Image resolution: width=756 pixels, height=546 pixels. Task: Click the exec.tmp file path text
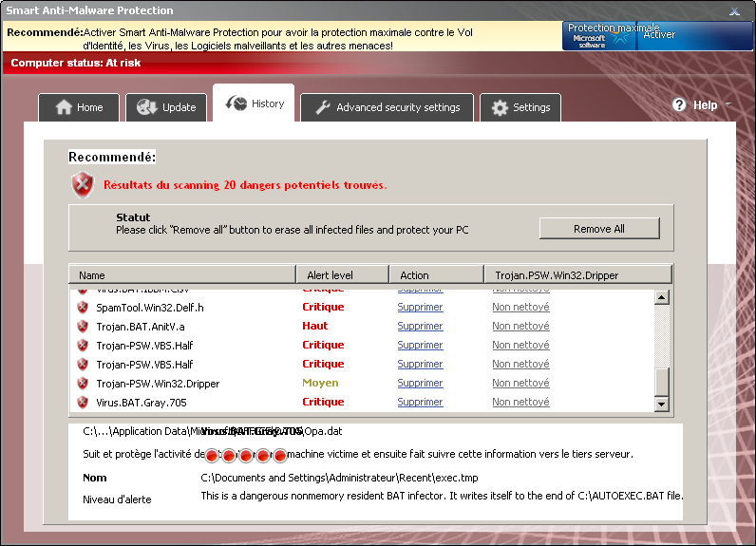(339, 478)
